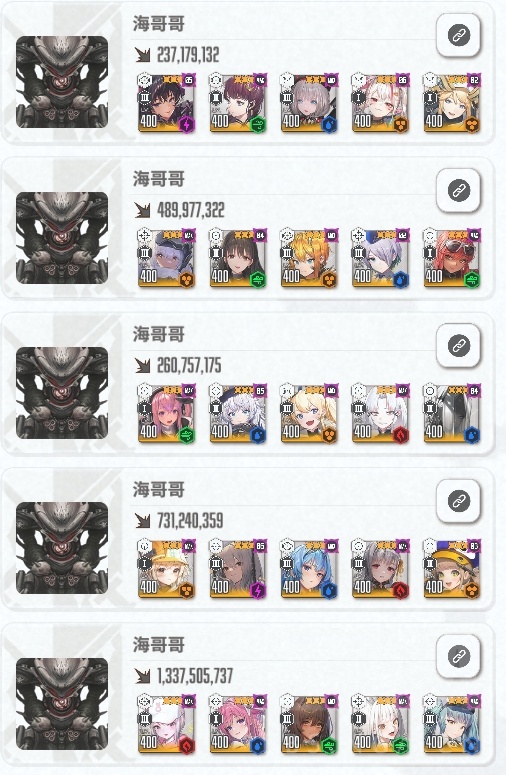Select boss portrait beside 1,337,505,737 score

point(62,703)
